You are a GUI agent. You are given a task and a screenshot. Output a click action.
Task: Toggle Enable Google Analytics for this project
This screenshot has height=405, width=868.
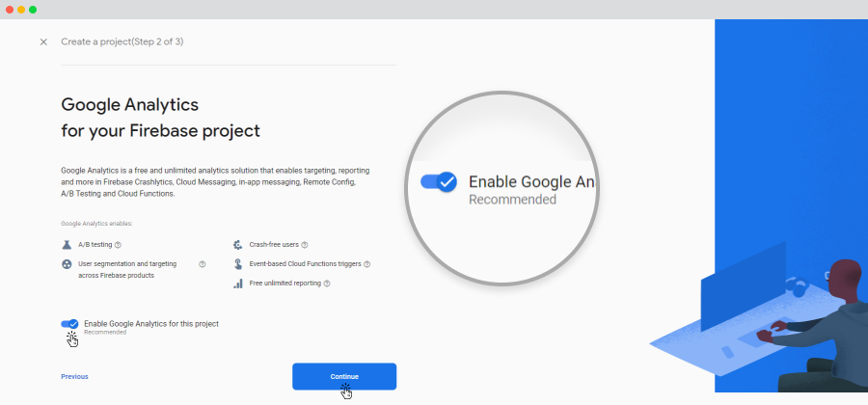point(69,324)
